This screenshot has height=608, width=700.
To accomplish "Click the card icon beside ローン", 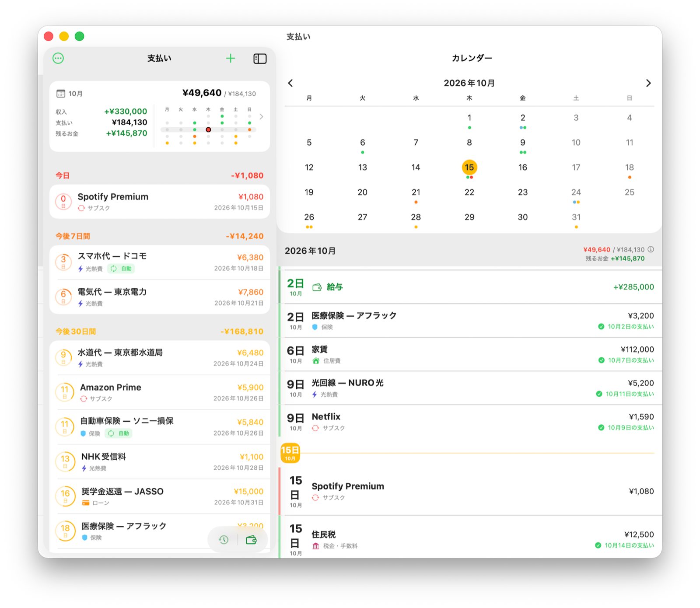I will (86, 503).
